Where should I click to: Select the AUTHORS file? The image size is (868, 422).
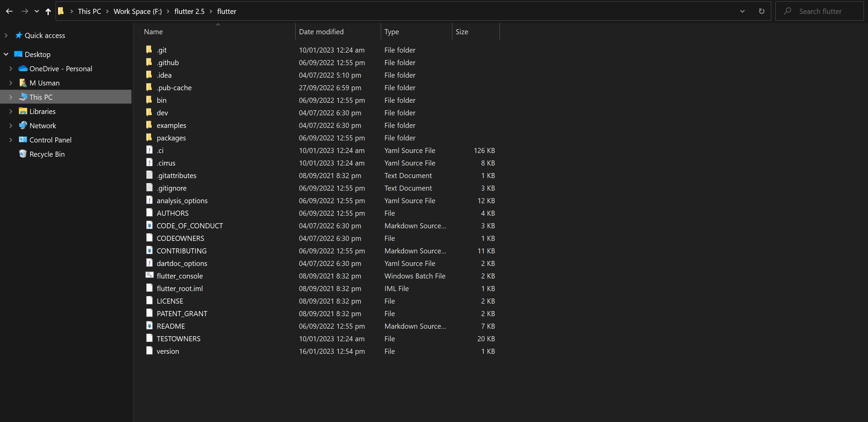click(x=172, y=213)
